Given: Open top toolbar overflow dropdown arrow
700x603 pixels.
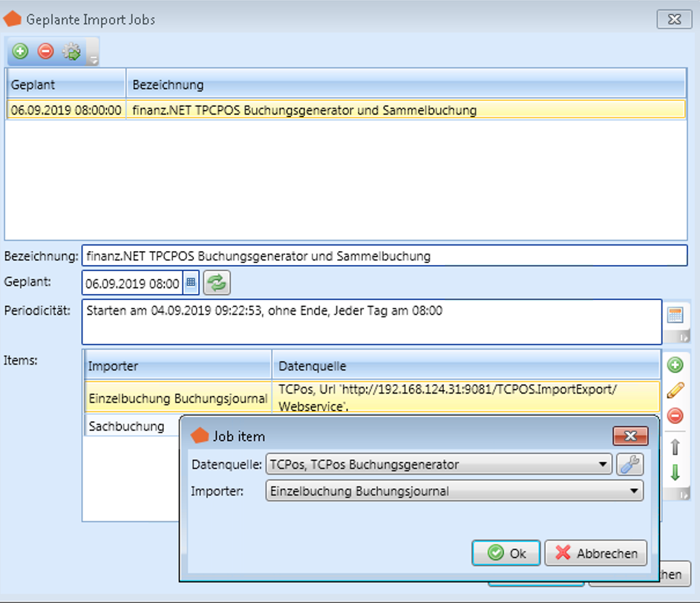Looking at the screenshot, I should (x=93, y=58).
